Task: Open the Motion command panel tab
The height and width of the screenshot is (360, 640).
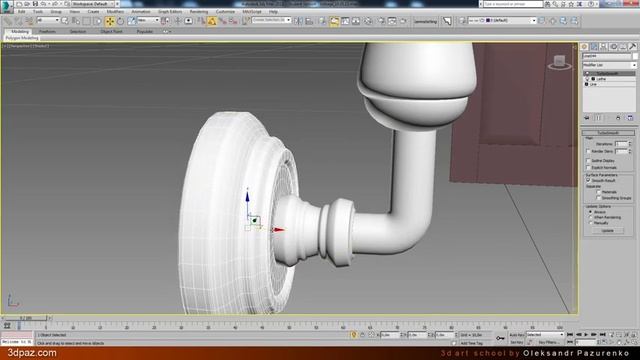Action: [613, 47]
